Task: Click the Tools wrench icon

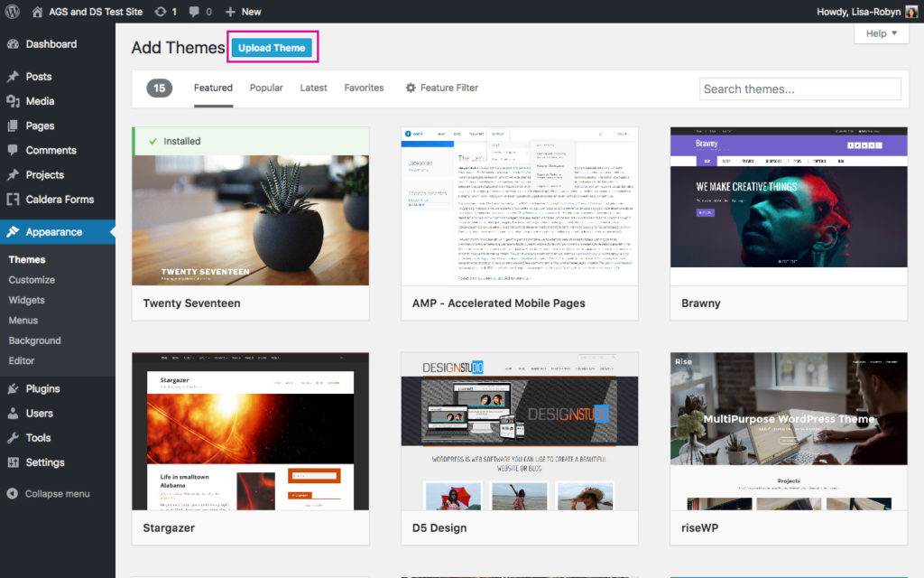Action: click(13, 438)
